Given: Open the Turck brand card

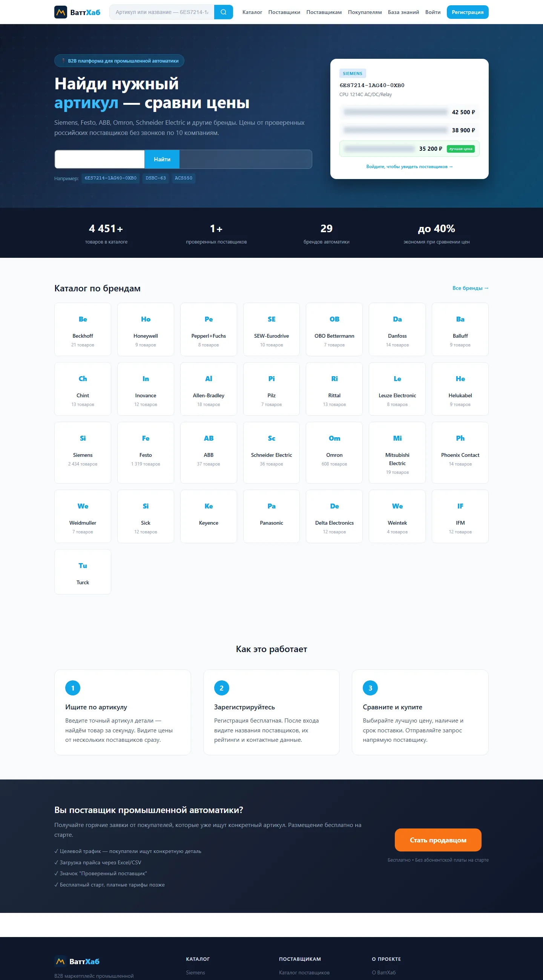Looking at the screenshot, I should (83, 571).
